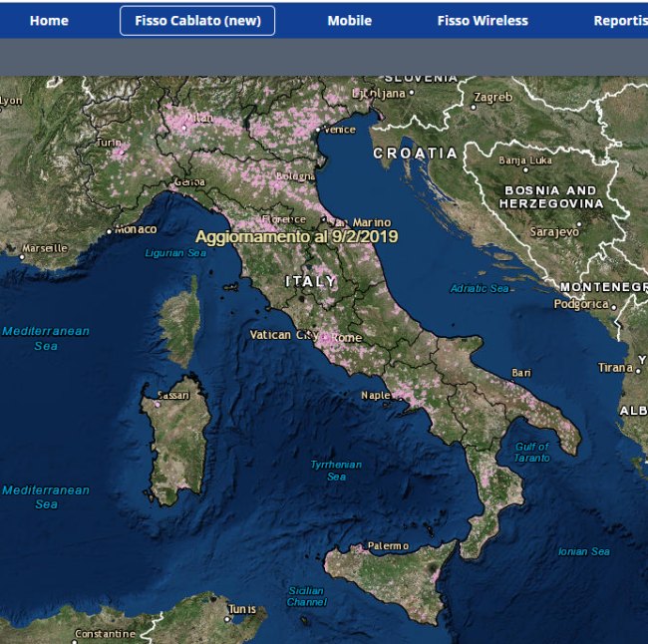This screenshot has height=644, width=648.
Task: Select the Monaco marker on the map
Action: pos(110,231)
